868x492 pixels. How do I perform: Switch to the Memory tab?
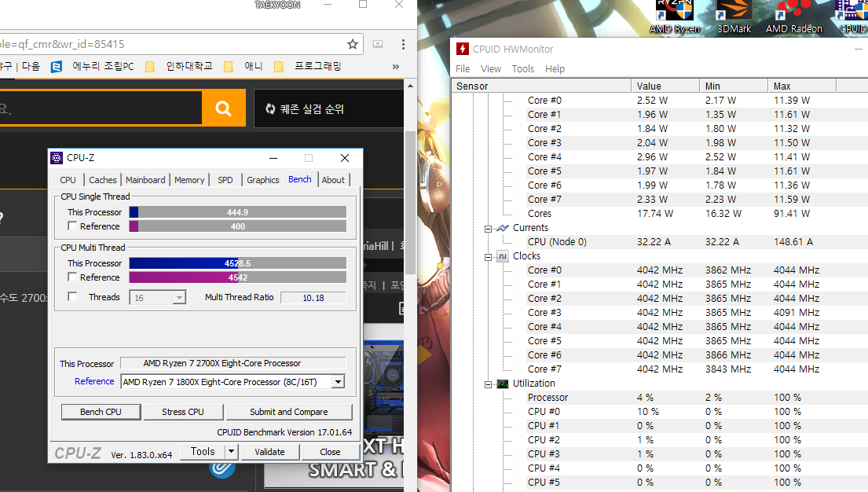click(189, 180)
